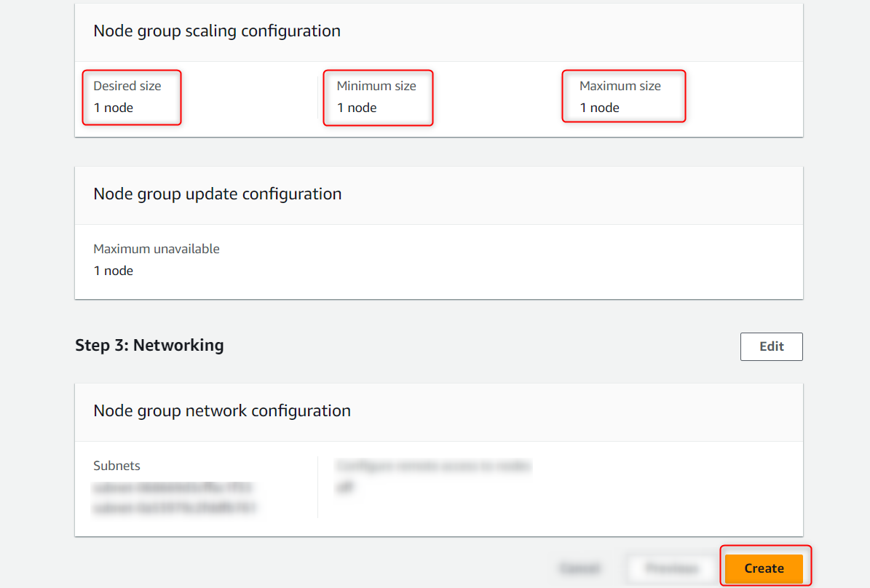Click Edit next to Step 3: Networking
The height and width of the screenshot is (588, 870).
tap(771, 346)
